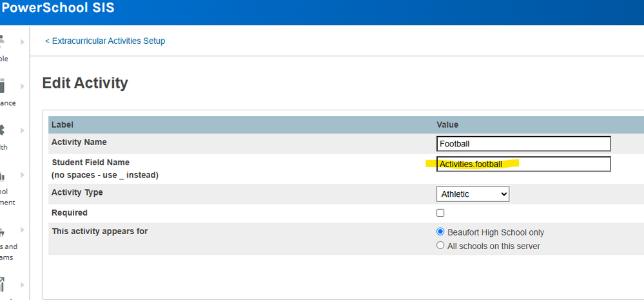
Task: Expand the Health sidebar arrow
Action: tap(23, 131)
